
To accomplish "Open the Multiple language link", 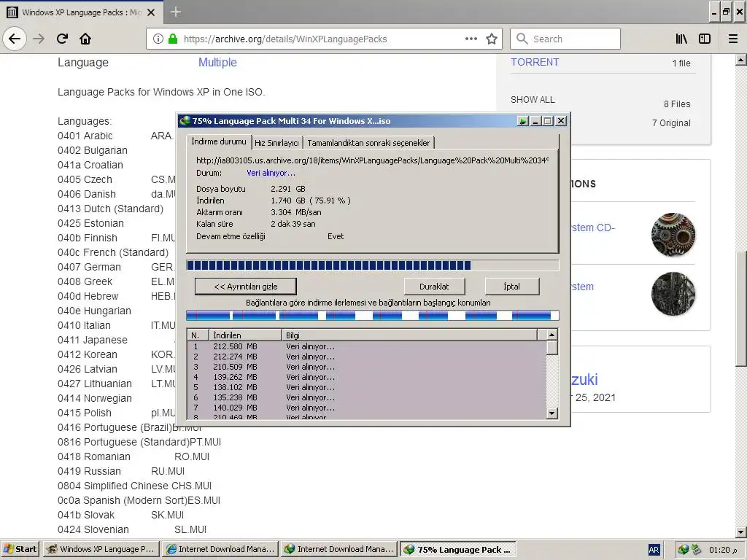I will (x=217, y=63).
